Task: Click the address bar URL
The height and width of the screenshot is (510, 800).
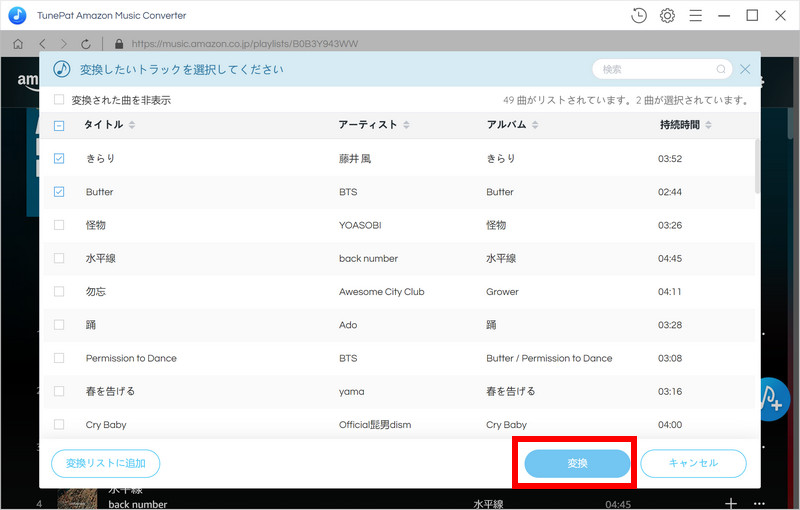Action: [x=245, y=44]
